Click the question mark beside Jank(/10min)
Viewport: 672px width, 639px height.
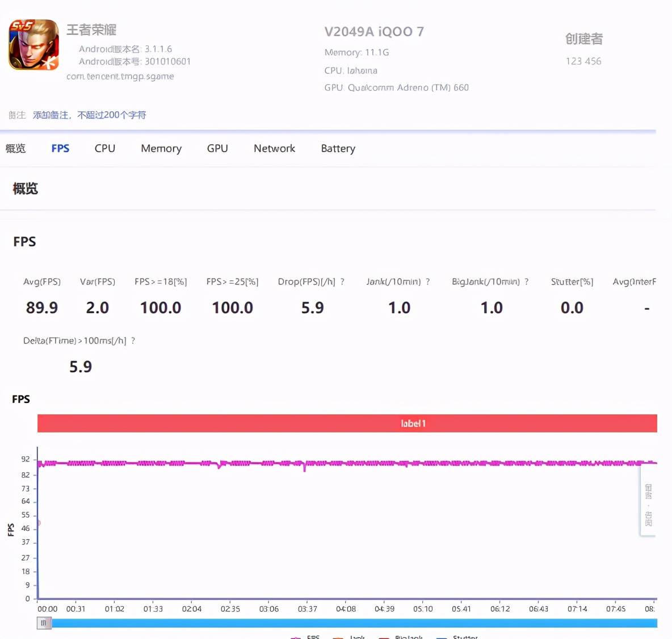[x=428, y=281]
